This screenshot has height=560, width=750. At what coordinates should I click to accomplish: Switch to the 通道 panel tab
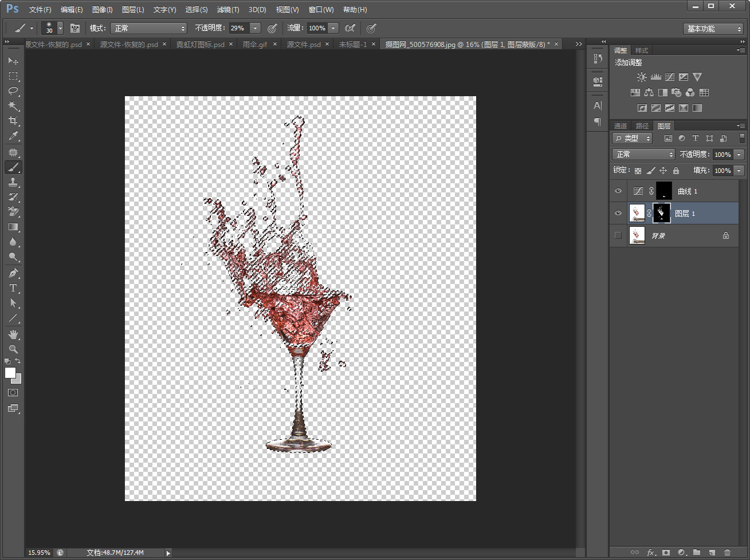[621, 126]
